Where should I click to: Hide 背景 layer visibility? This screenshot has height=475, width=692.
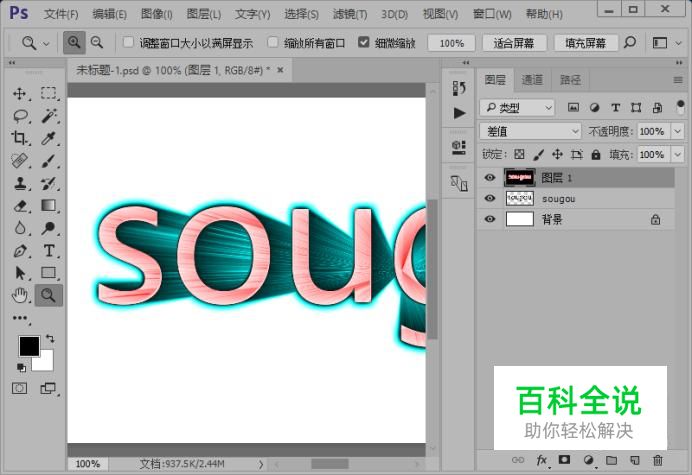[x=489, y=219]
